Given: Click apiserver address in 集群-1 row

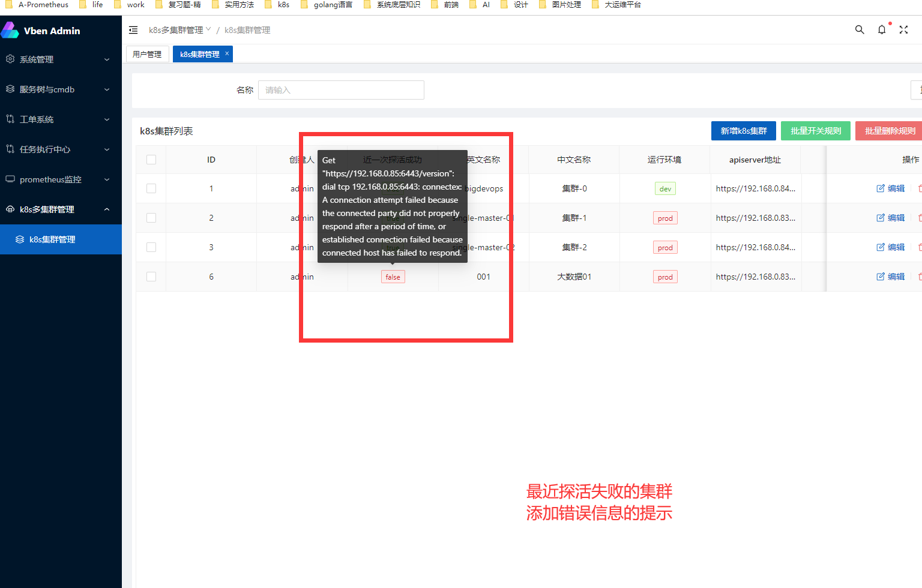Looking at the screenshot, I should pyautogui.click(x=756, y=218).
